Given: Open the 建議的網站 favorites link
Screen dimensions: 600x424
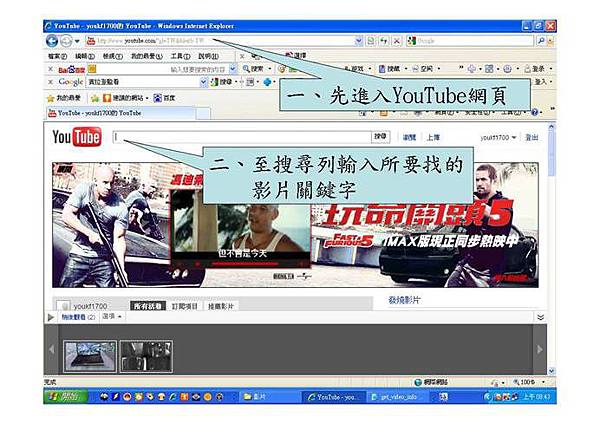Looking at the screenshot, I should pyautogui.click(x=125, y=98).
